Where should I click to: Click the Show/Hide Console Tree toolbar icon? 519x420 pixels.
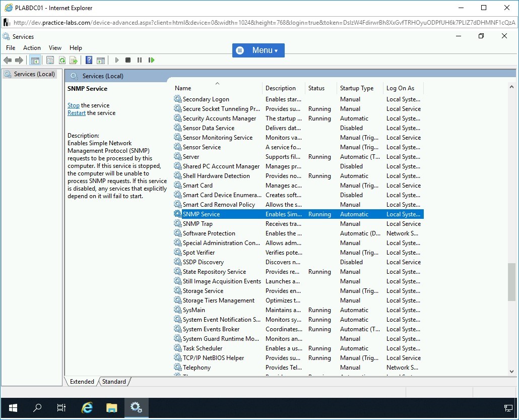click(x=35, y=61)
